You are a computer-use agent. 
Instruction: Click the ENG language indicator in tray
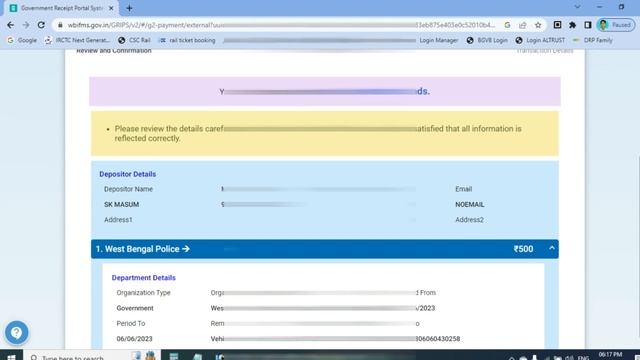pos(583,358)
